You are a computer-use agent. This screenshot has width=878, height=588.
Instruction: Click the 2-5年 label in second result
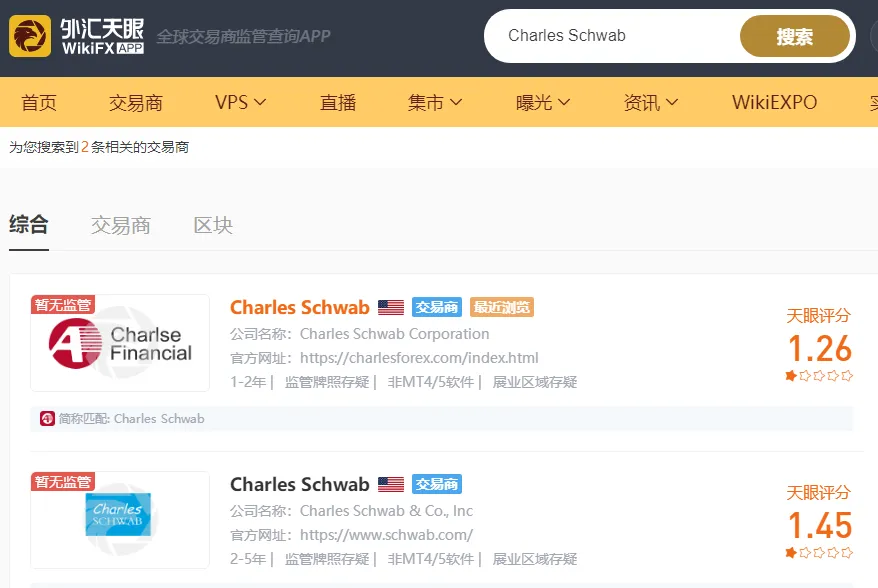[248, 559]
